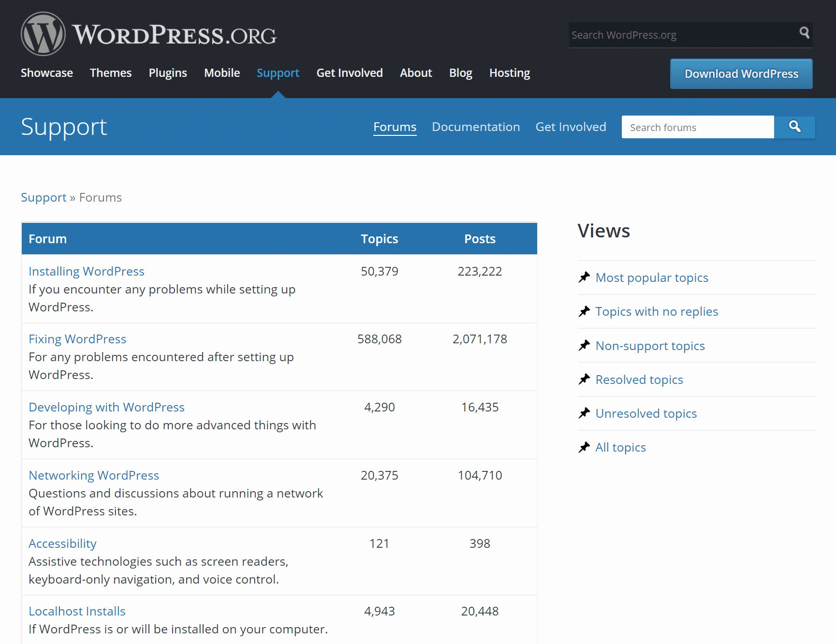
Task: Open Get Involved in the top navigation bar
Action: 350,73
